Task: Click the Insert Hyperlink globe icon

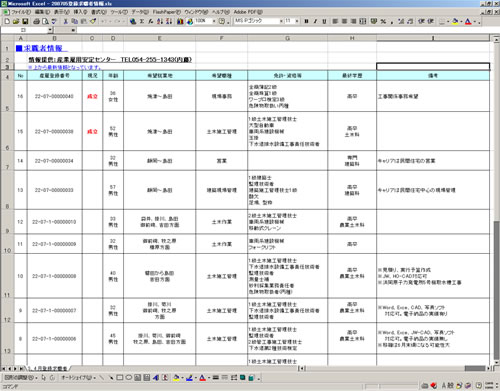Action: 133,21
